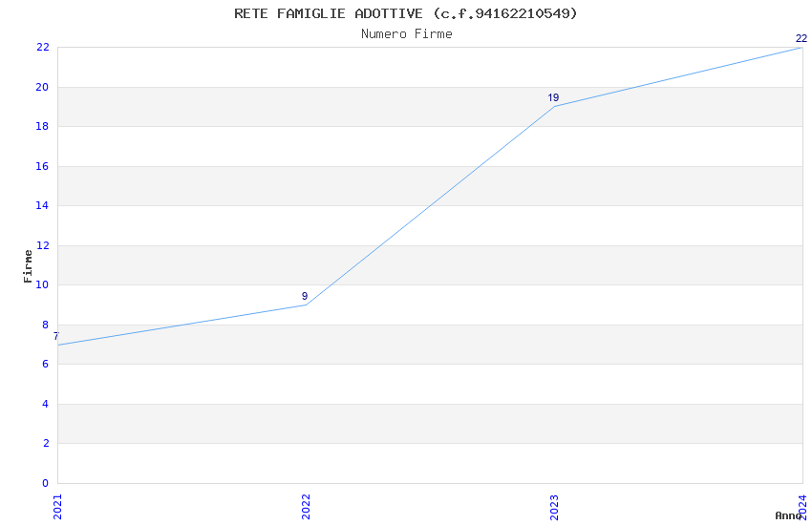The height and width of the screenshot is (525, 812).
Task: Click the y-axis tick label 0
Action: (45, 483)
